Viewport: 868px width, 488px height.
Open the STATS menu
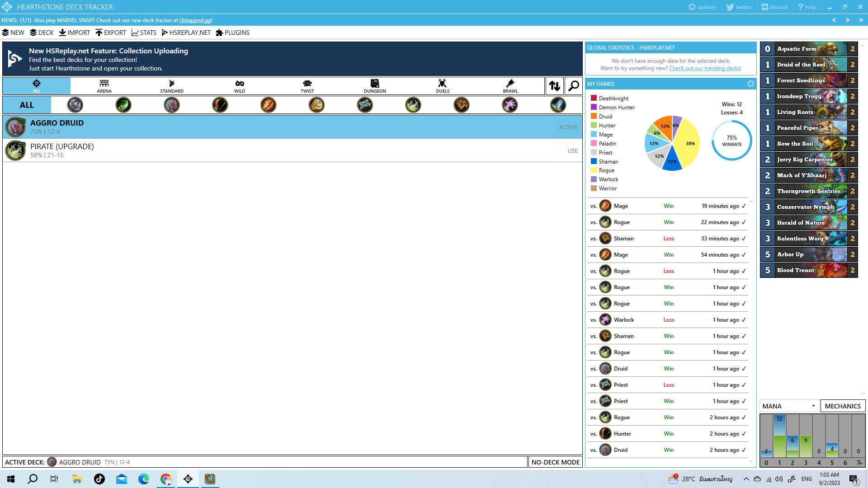[x=144, y=33]
